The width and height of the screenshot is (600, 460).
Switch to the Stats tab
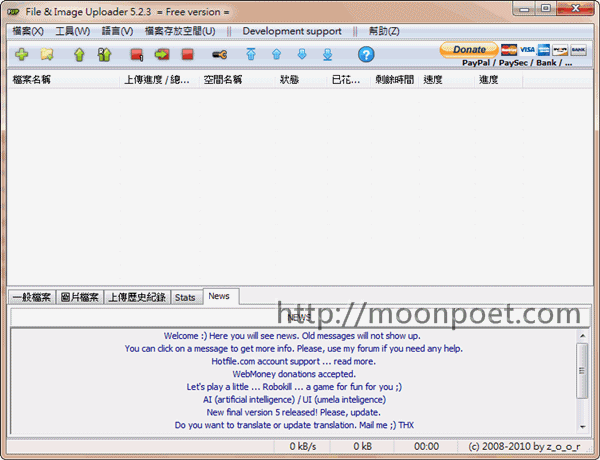185,297
